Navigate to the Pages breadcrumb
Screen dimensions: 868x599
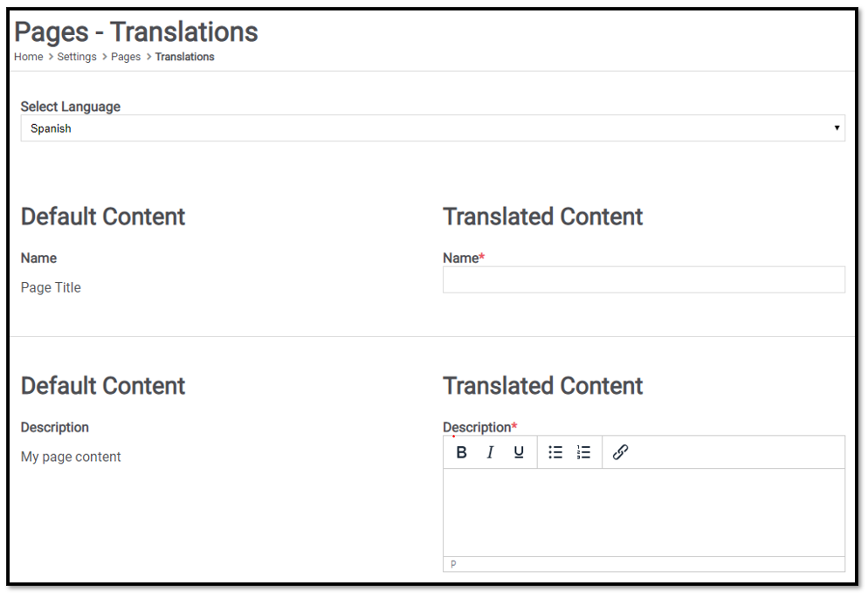click(126, 57)
